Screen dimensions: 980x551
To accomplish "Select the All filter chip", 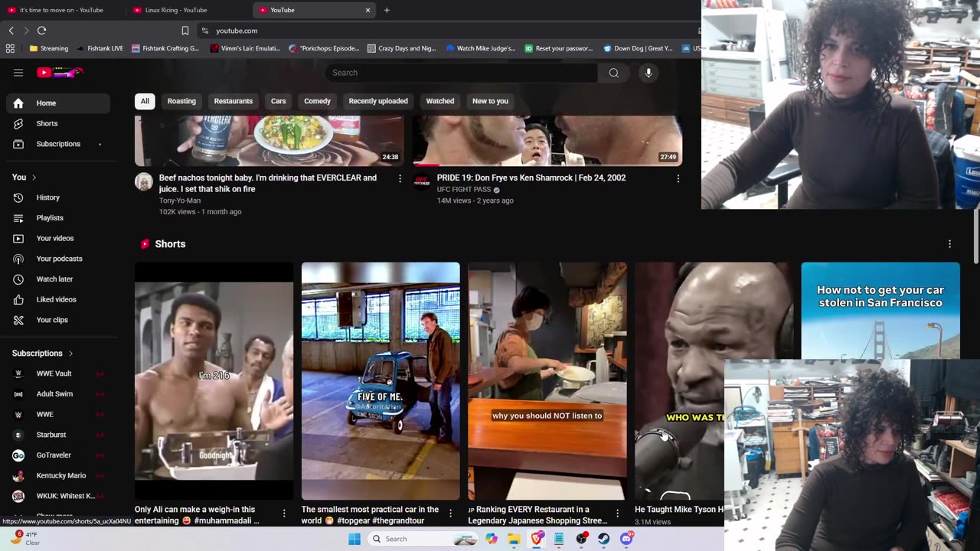I will [145, 101].
